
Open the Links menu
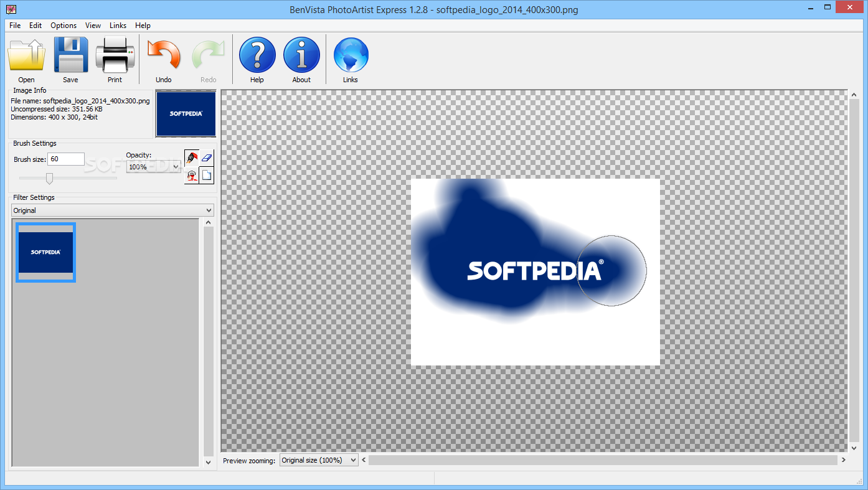pyautogui.click(x=118, y=26)
